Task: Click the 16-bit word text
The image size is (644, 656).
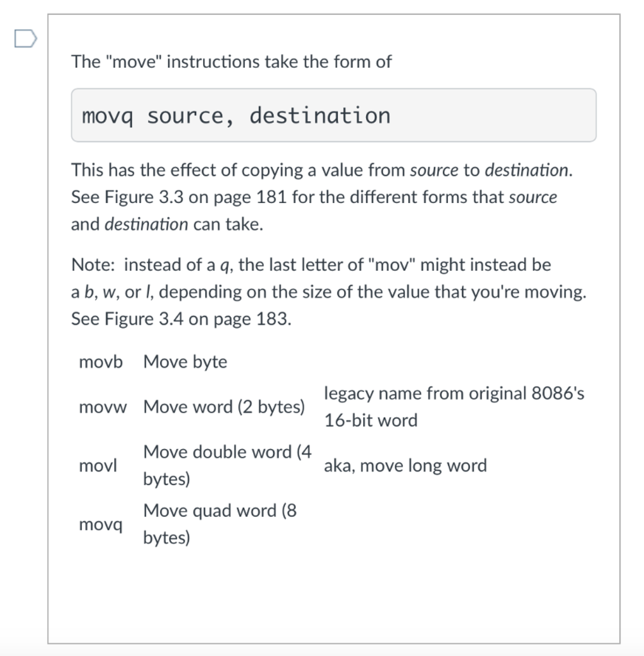Action: (x=370, y=420)
